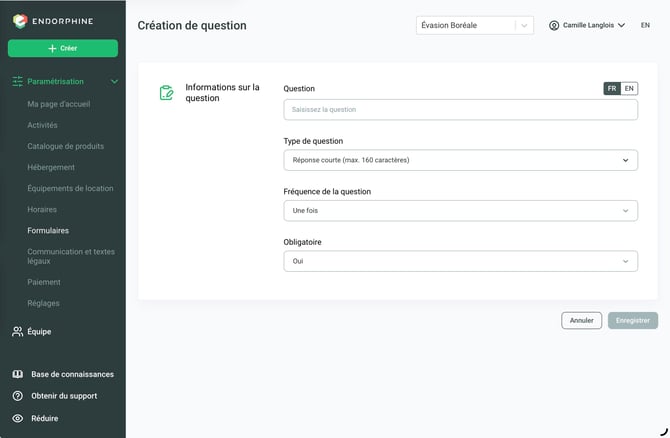Click the Annuler button
This screenshot has width=670, height=438.
(x=582, y=320)
